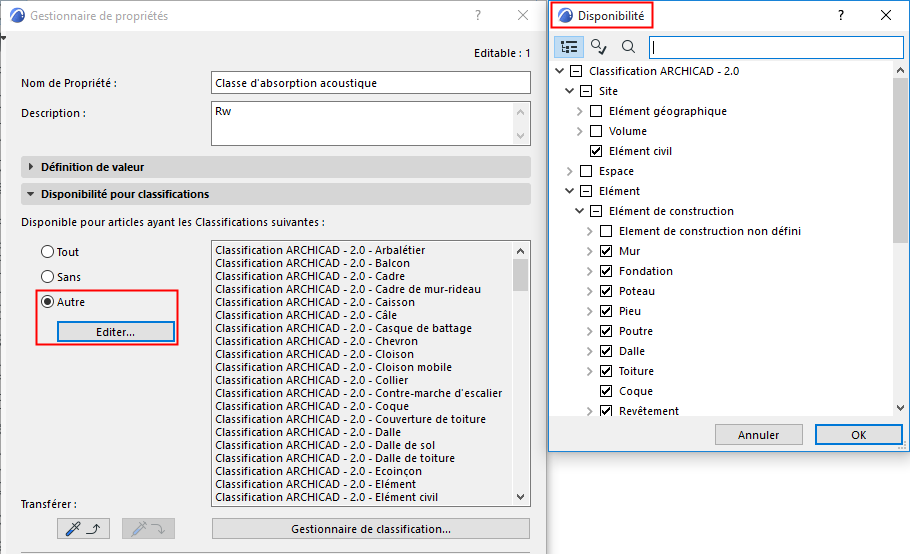
Task: Collapse the Elément de construction node
Action: point(580,211)
